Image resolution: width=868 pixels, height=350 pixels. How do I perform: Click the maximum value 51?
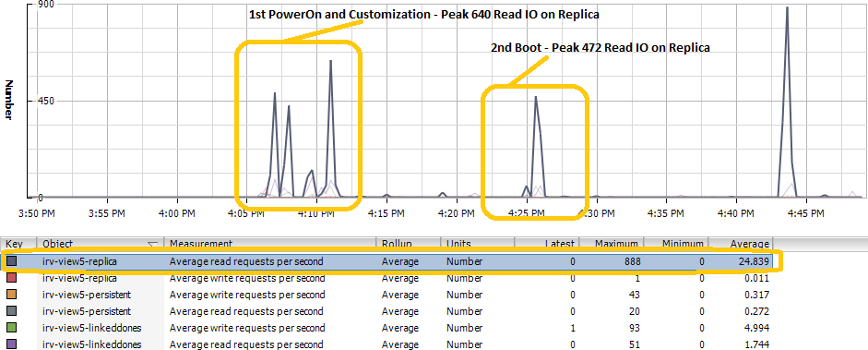click(635, 344)
